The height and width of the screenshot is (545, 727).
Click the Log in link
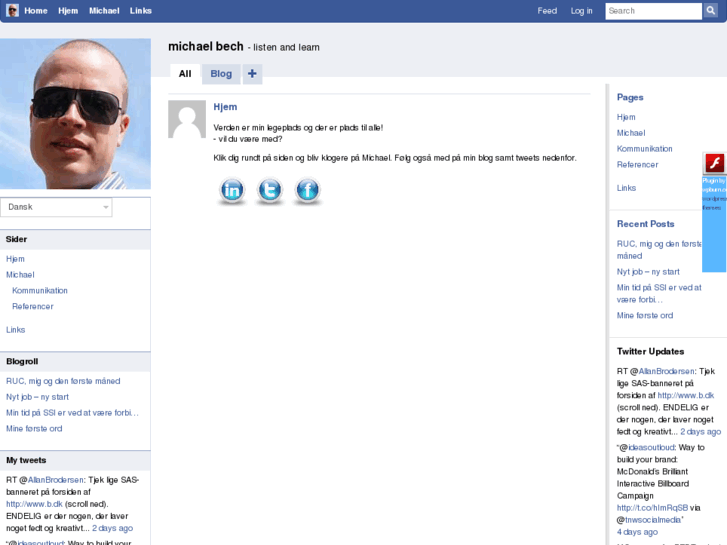[581, 11]
